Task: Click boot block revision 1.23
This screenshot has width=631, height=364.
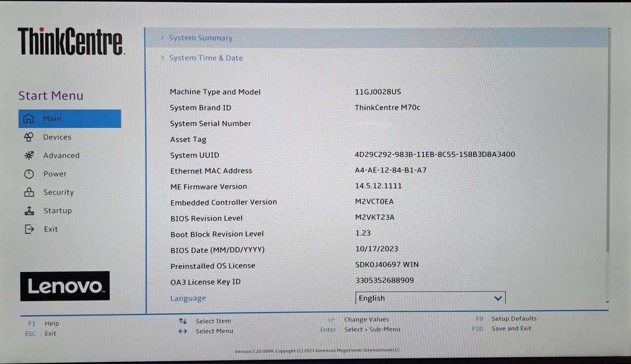Action: pyautogui.click(x=363, y=233)
